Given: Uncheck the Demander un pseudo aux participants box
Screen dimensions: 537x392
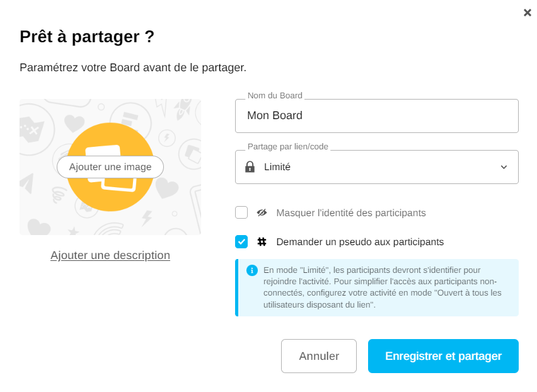Looking at the screenshot, I should point(241,241).
